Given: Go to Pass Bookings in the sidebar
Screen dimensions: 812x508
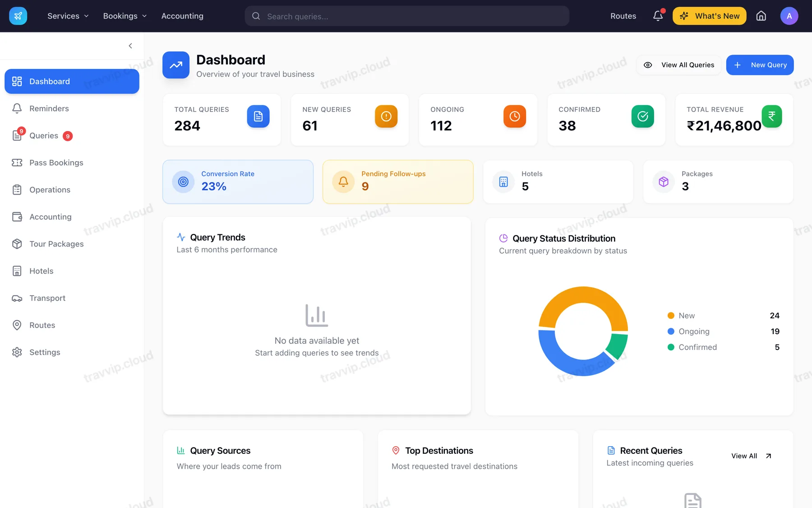Looking at the screenshot, I should pos(72,163).
